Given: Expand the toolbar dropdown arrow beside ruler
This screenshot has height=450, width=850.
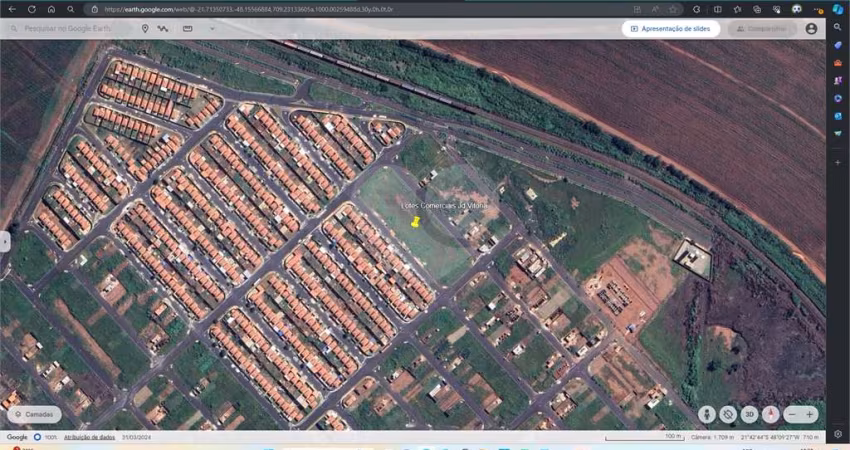Looking at the screenshot, I should coord(212,28).
